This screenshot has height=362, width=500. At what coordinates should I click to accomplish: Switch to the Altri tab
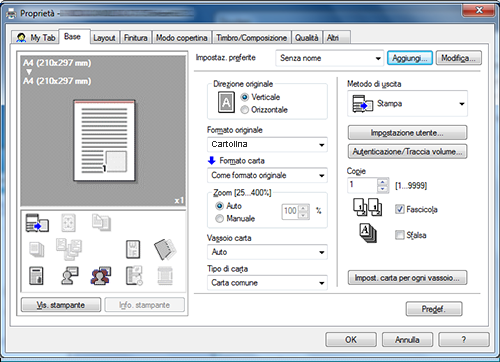coord(336,38)
